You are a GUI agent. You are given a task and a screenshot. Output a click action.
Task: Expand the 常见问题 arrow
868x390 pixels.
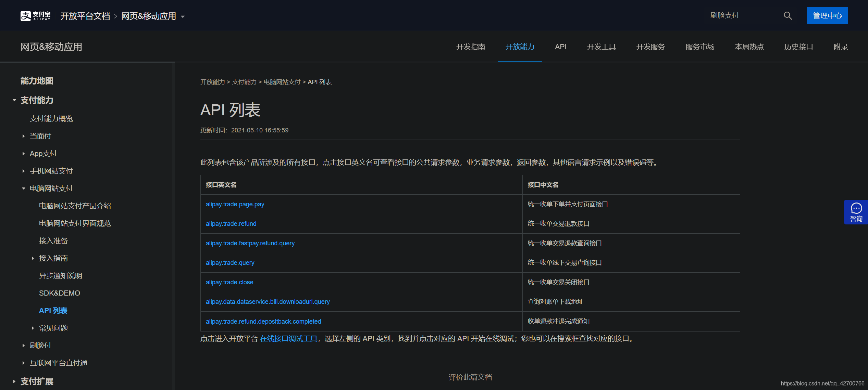click(x=33, y=328)
